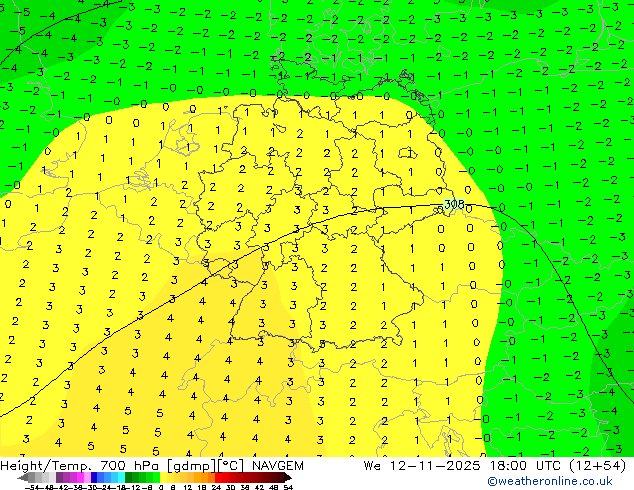The height and width of the screenshot is (490, 634).
Task: Click the gray left arrow at legend start
Action: point(23,477)
